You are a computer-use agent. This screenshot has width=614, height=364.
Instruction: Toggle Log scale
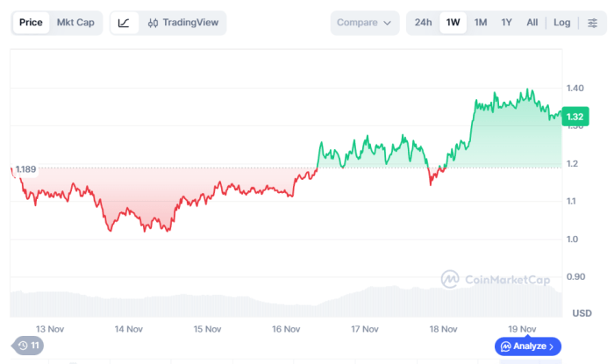tap(562, 23)
